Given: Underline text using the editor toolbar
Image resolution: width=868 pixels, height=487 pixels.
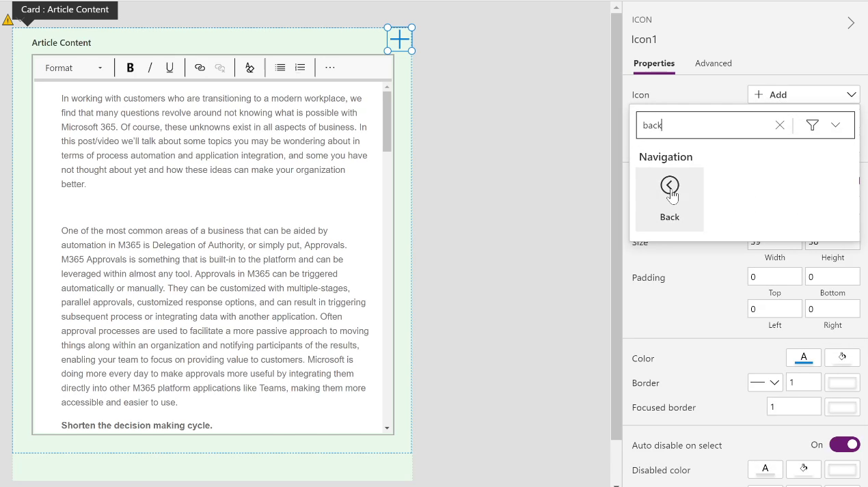Looking at the screenshot, I should pos(169,68).
